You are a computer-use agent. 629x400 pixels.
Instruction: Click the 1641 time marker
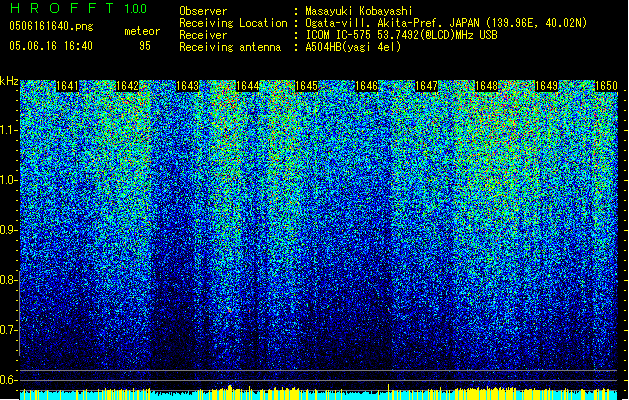coord(67,86)
